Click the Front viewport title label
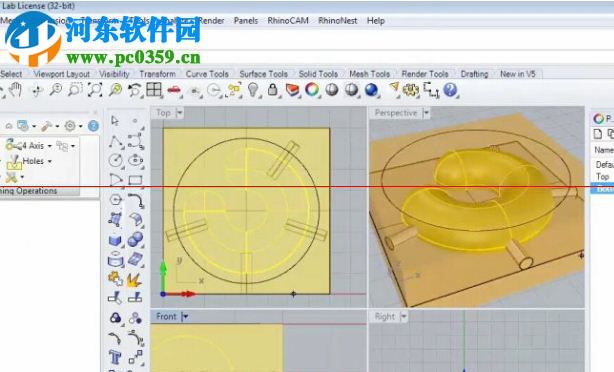The width and height of the screenshot is (614, 372). pos(166,316)
